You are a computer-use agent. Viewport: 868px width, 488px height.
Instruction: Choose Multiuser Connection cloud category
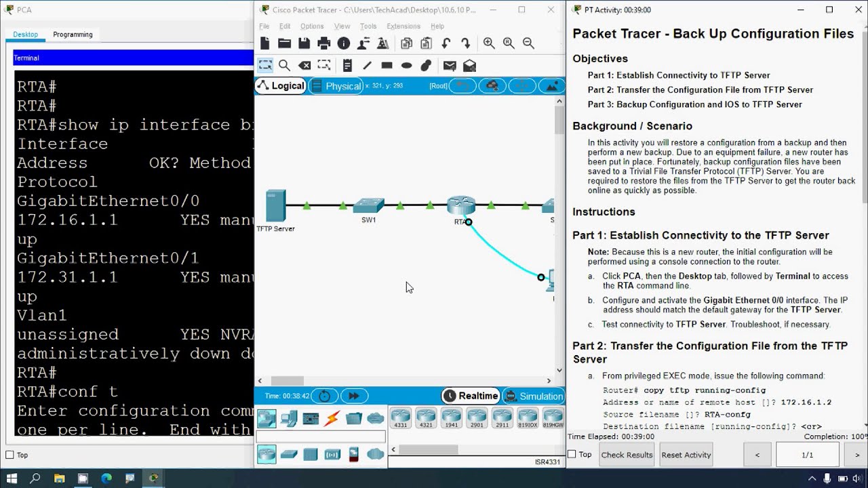[376, 419]
